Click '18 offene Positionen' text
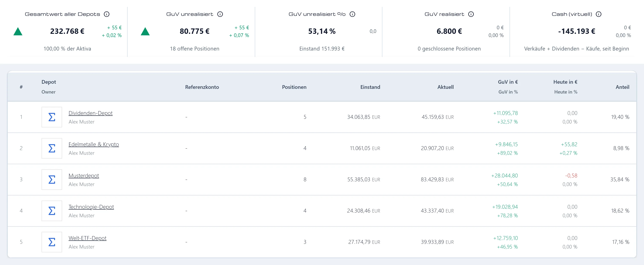Viewport: 644px width, 265px height. tap(194, 49)
